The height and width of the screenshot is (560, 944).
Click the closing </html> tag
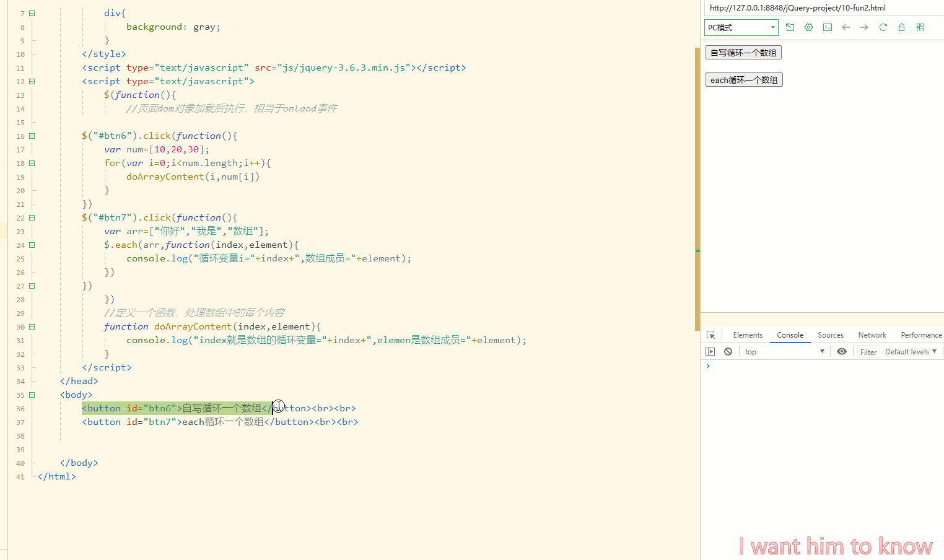click(x=56, y=476)
